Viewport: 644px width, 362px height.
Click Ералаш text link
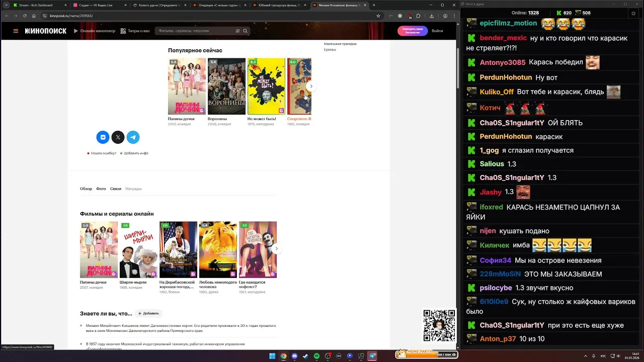[x=330, y=50]
